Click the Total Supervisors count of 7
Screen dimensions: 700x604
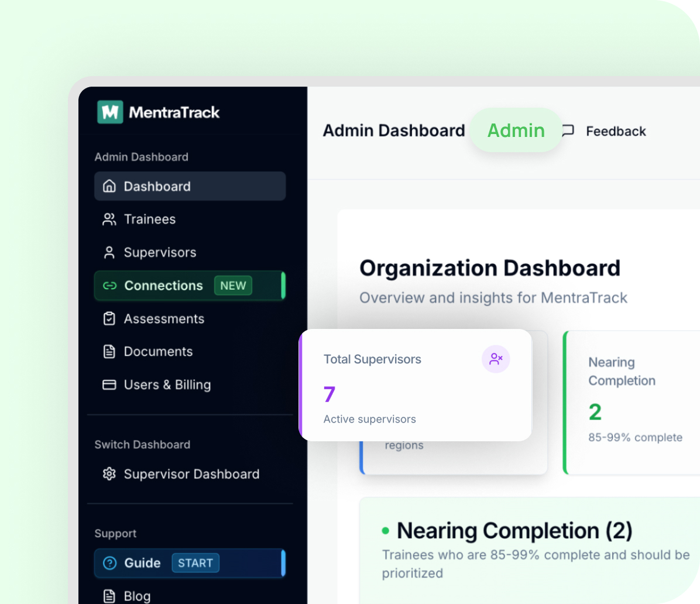click(328, 394)
